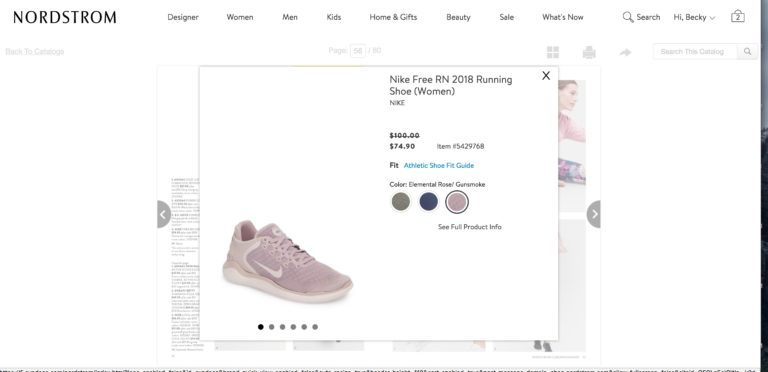This screenshot has width=768, height=372.
Task: Open the Sale menu
Action: [506, 17]
